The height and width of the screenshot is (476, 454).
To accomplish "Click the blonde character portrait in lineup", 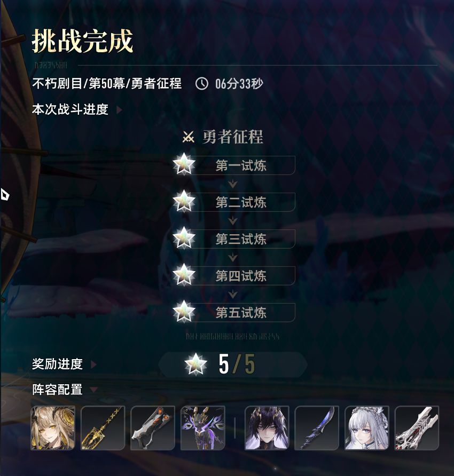I will 53,428.
